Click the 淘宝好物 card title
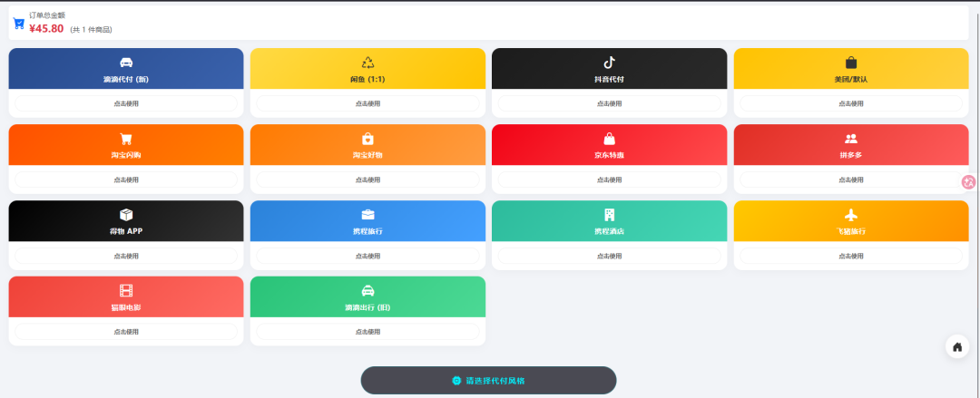This screenshot has width=980, height=398. 367,156
